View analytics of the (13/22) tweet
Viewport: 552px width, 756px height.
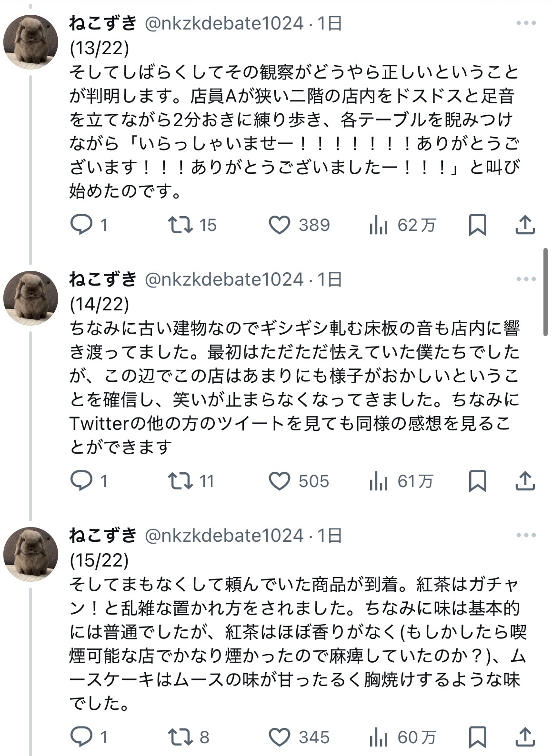click(x=379, y=225)
